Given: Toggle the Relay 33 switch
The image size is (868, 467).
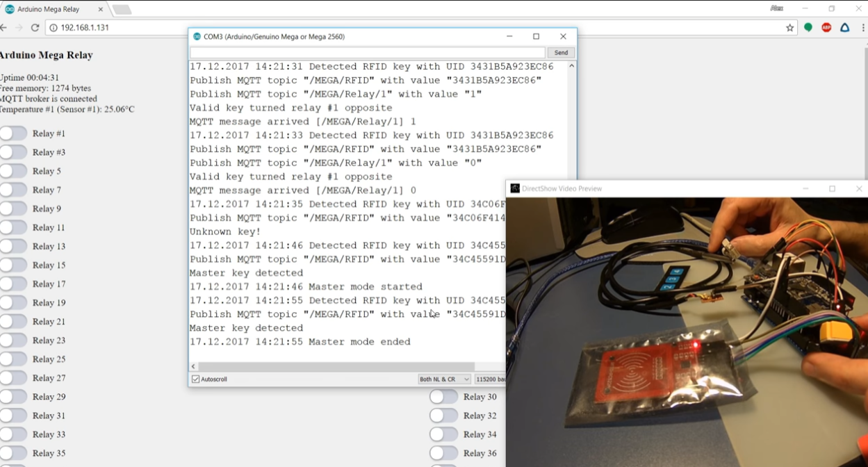Looking at the screenshot, I should (x=13, y=434).
